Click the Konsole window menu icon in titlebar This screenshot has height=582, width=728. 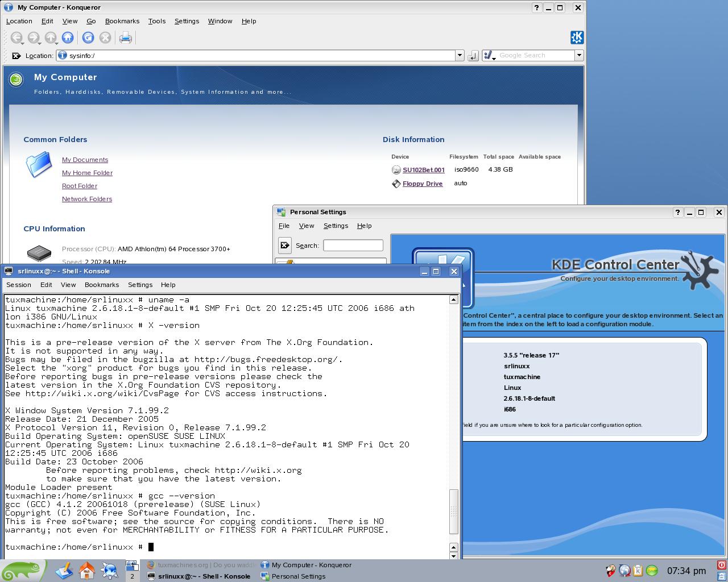coord(9,271)
